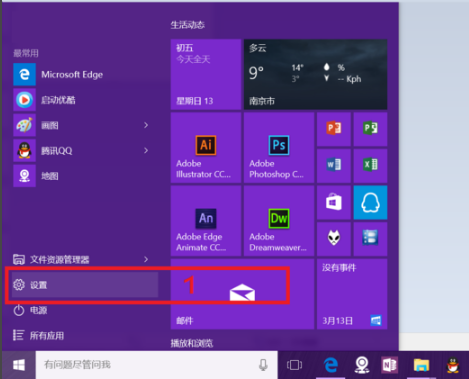Image resolution: width=469 pixels, height=379 pixels.
Task: Open the blue list-icon small tile
Action: (x=370, y=239)
